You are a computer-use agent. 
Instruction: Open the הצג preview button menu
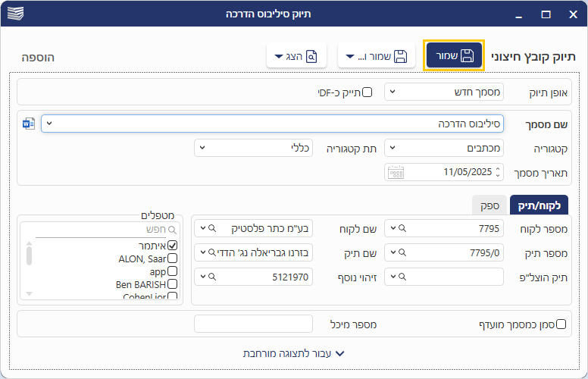point(296,56)
